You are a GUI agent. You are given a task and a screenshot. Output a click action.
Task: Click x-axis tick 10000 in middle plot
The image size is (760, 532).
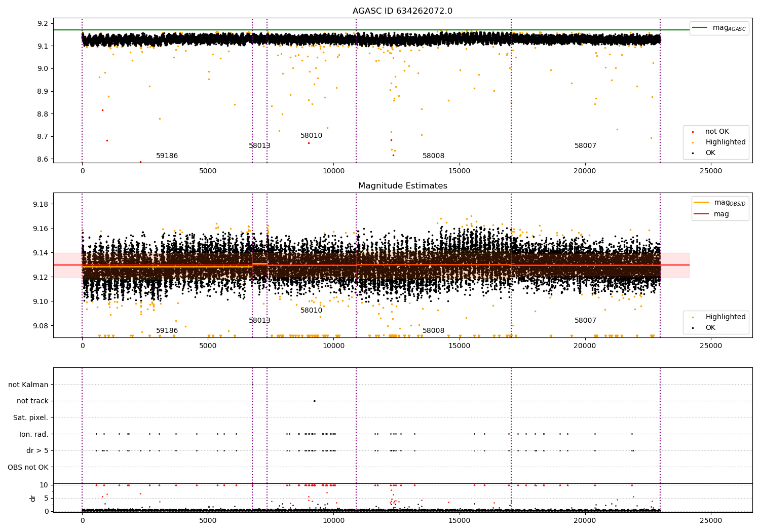tap(333, 346)
